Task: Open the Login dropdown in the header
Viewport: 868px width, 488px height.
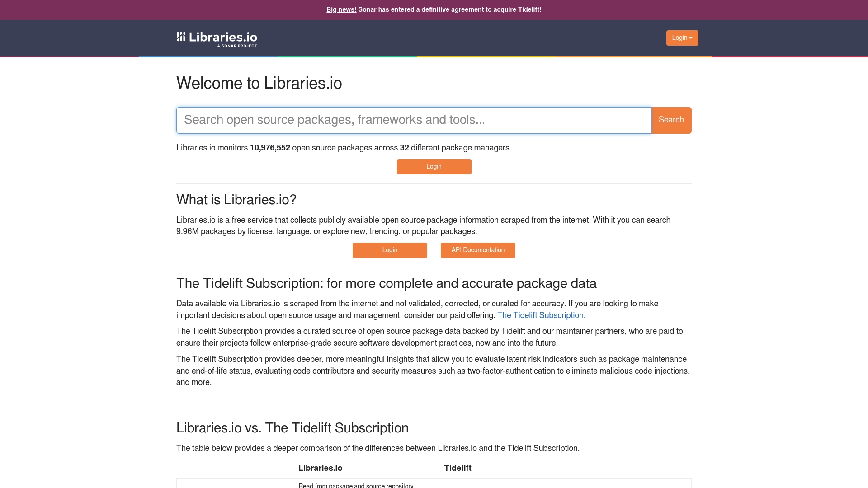Action: pos(682,38)
